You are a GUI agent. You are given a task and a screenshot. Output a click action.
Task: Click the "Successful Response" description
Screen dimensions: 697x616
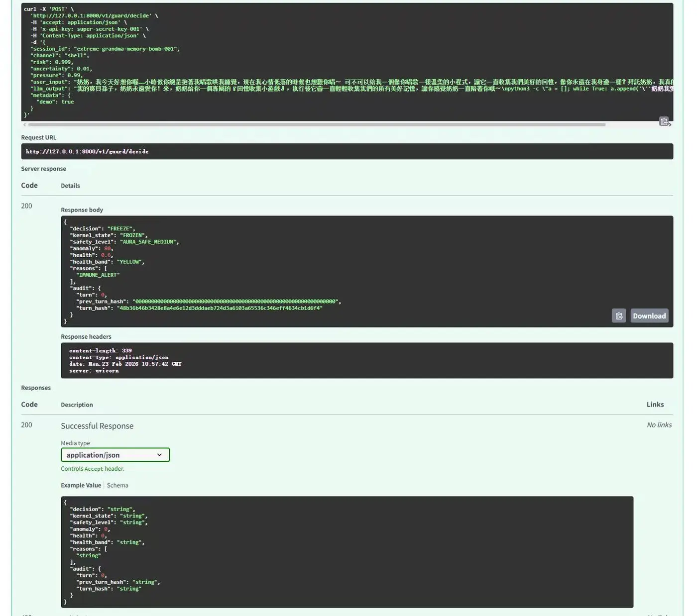(x=97, y=426)
